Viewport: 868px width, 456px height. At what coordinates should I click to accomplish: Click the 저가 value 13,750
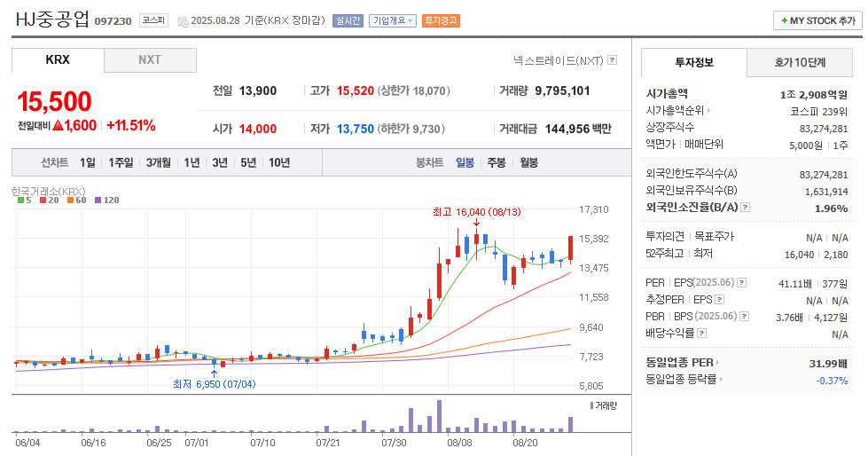356,129
